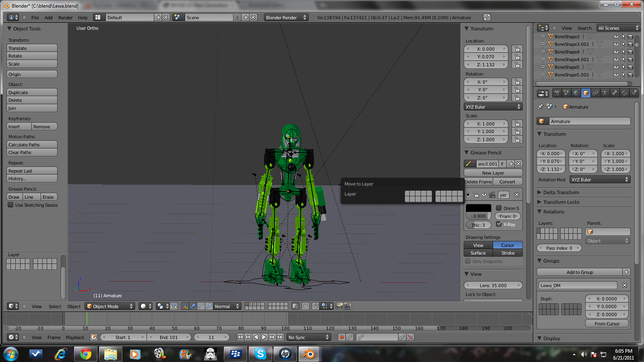
Task: Open the Playback menu in timeline
Action: [75, 337]
